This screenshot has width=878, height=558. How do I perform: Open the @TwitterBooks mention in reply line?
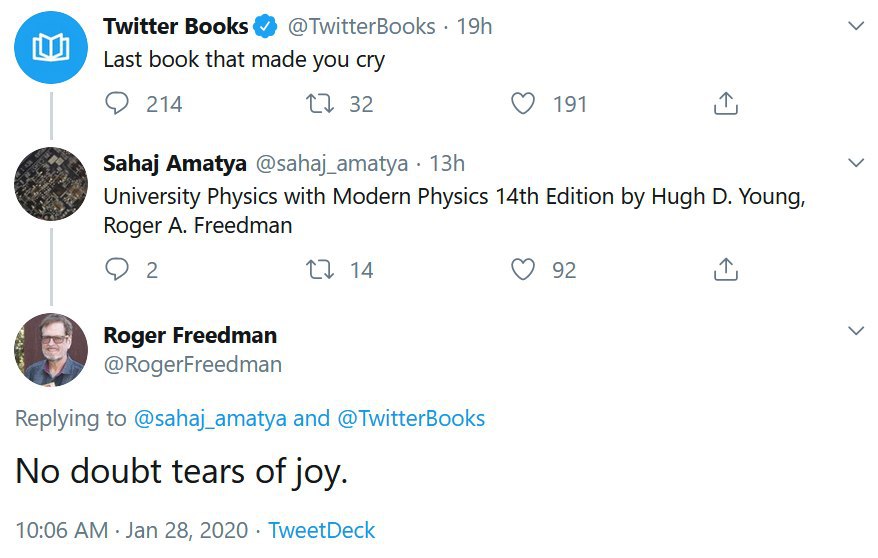point(411,419)
